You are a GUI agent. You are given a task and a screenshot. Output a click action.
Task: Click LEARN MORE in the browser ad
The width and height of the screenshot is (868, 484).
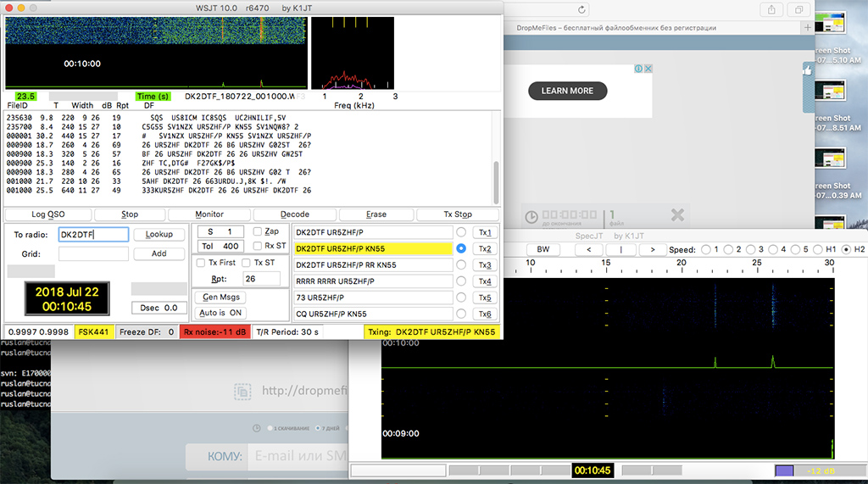pos(567,91)
